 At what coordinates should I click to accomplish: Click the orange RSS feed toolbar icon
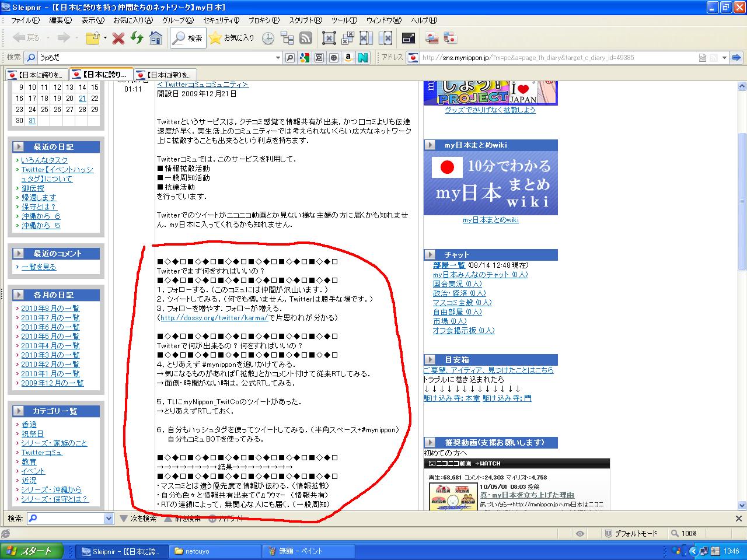pos(305,38)
